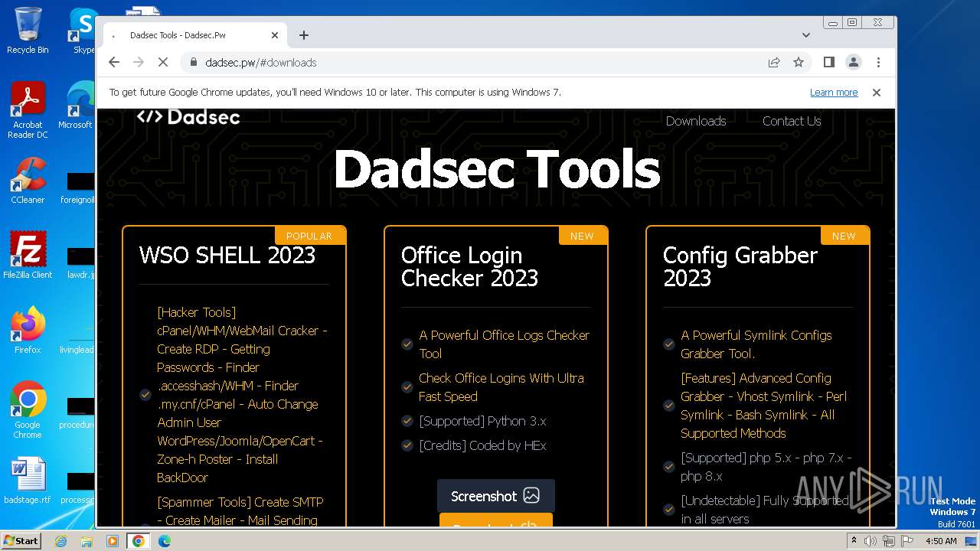Click Office Login Checker 2023 heading
This screenshot has width=980, height=551.
coord(469,266)
